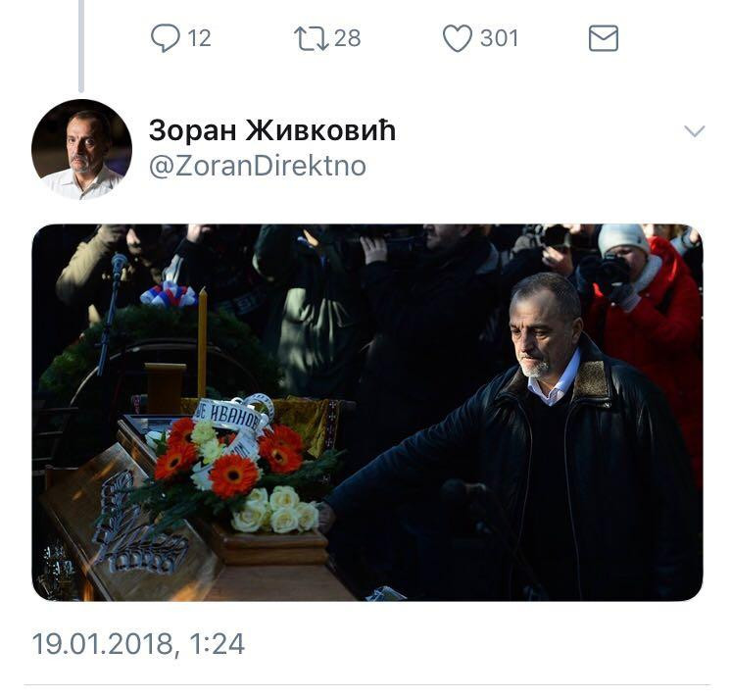Open the author's round profile avatar
Image resolution: width=731 pixels, height=700 pixels.
[81, 149]
